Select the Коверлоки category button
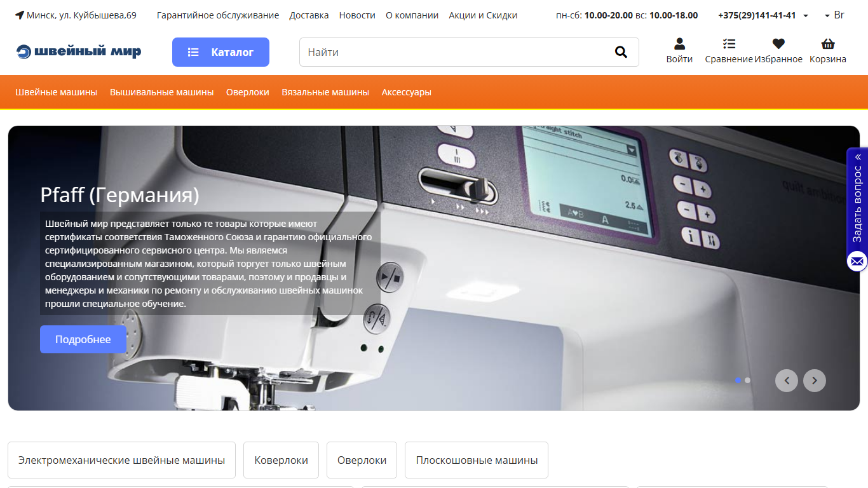This screenshot has width=868, height=488. [281, 460]
